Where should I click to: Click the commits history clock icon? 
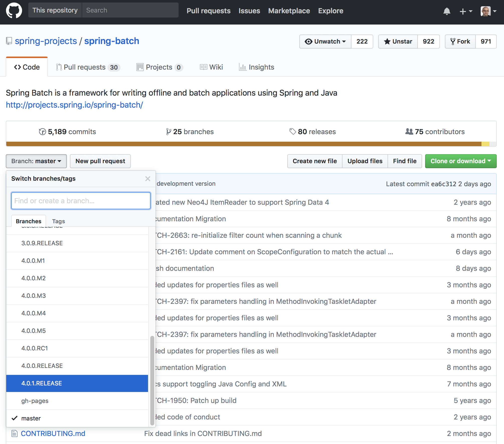tap(42, 132)
